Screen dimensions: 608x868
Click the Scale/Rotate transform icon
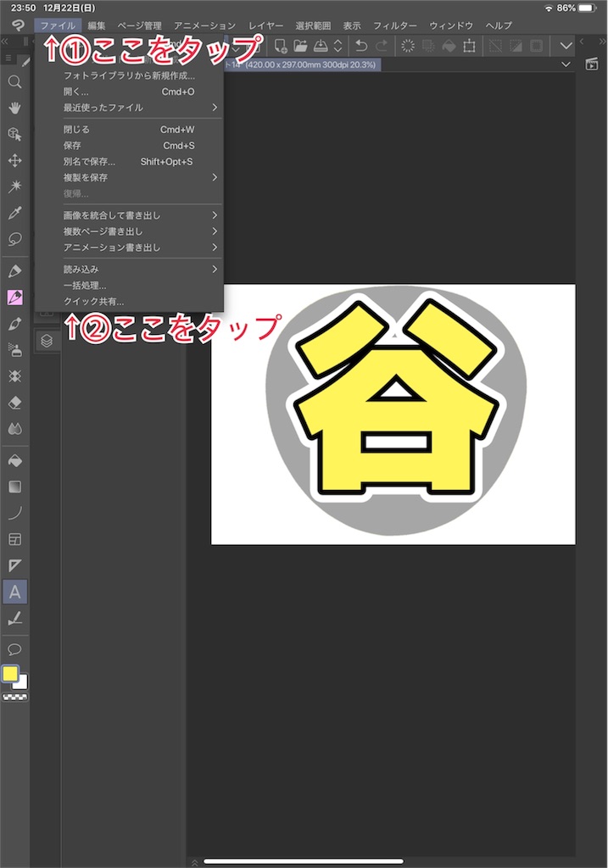(x=469, y=46)
